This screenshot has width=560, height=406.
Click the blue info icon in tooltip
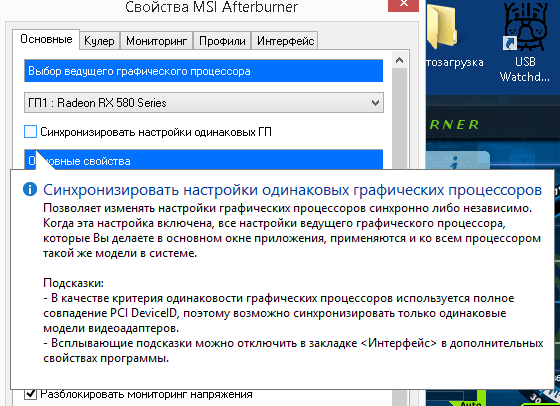[x=30, y=189]
